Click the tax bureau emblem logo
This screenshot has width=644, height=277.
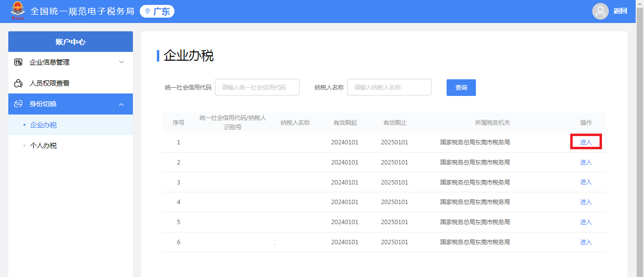point(18,11)
